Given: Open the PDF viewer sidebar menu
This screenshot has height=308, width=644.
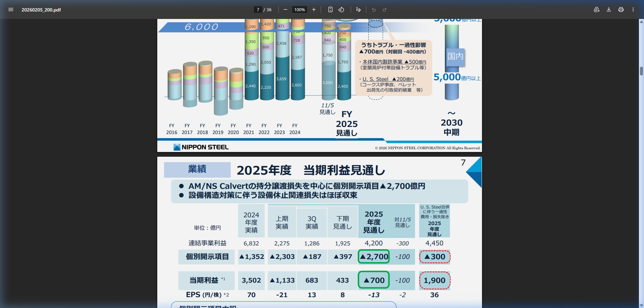Looking at the screenshot, I should pyautogui.click(x=10, y=9).
